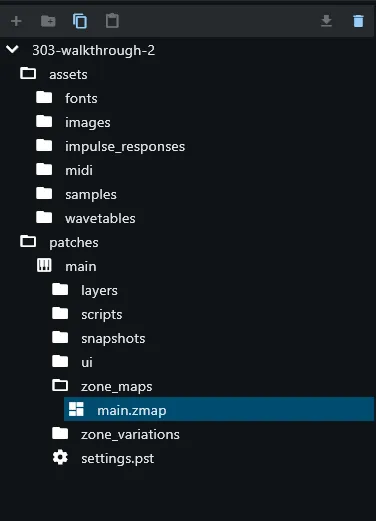Viewport: 376px width, 521px height.
Task: Select the wavetables folder label
Action: (100, 219)
